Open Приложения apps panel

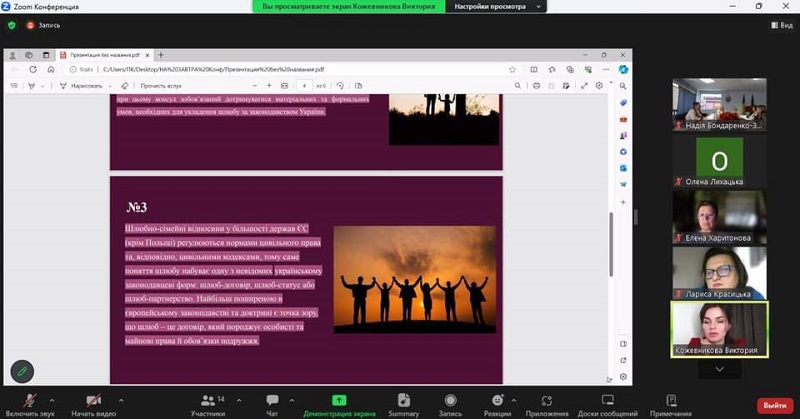547,401
